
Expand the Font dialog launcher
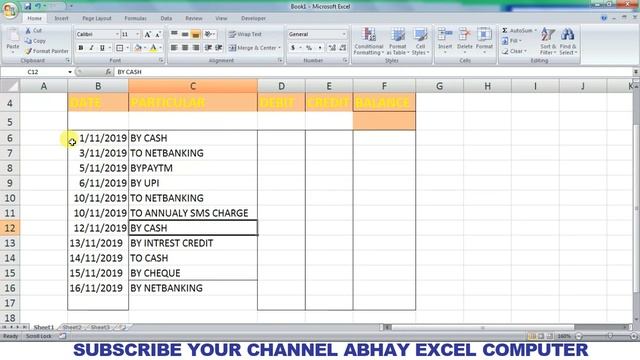(x=161, y=60)
